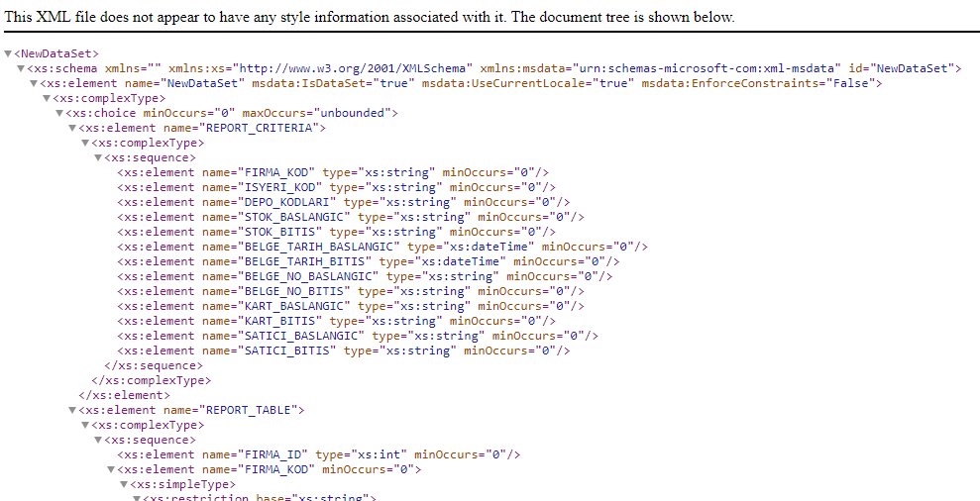980x501 pixels.
Task: Click the SATICI_BITIS element line
Action: coord(343,351)
